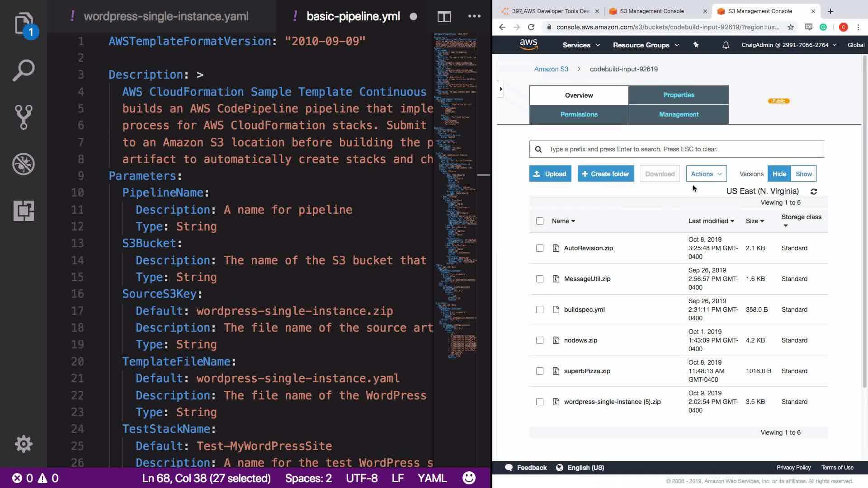
Task: Open the Extensions view
Action: coord(24,211)
